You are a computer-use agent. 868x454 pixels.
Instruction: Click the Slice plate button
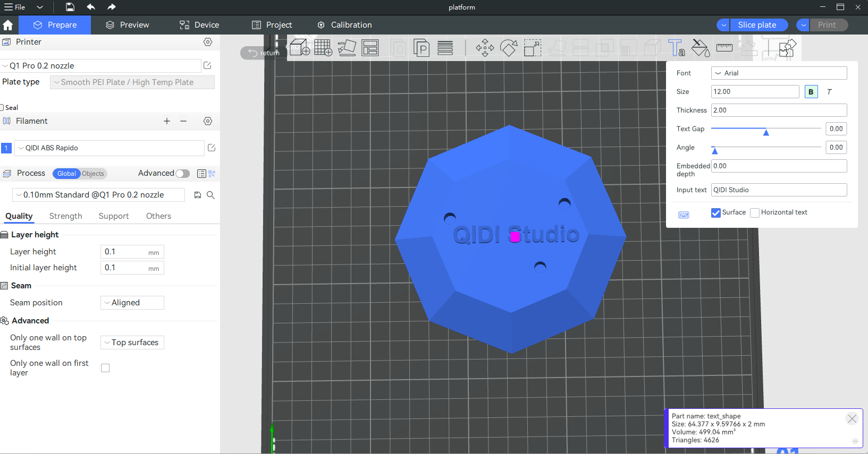[x=757, y=25]
